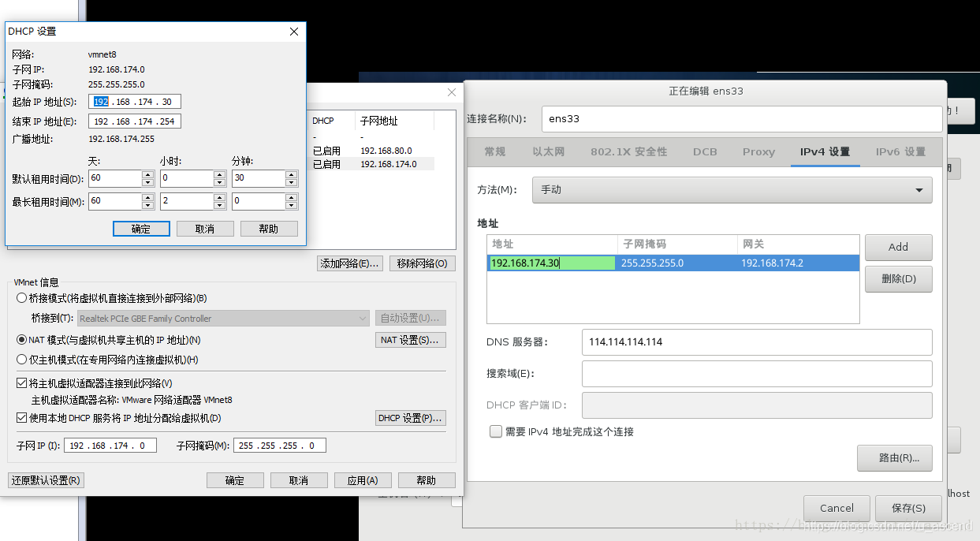Increase default lease days spinner
980x541 pixels.
(x=147, y=174)
